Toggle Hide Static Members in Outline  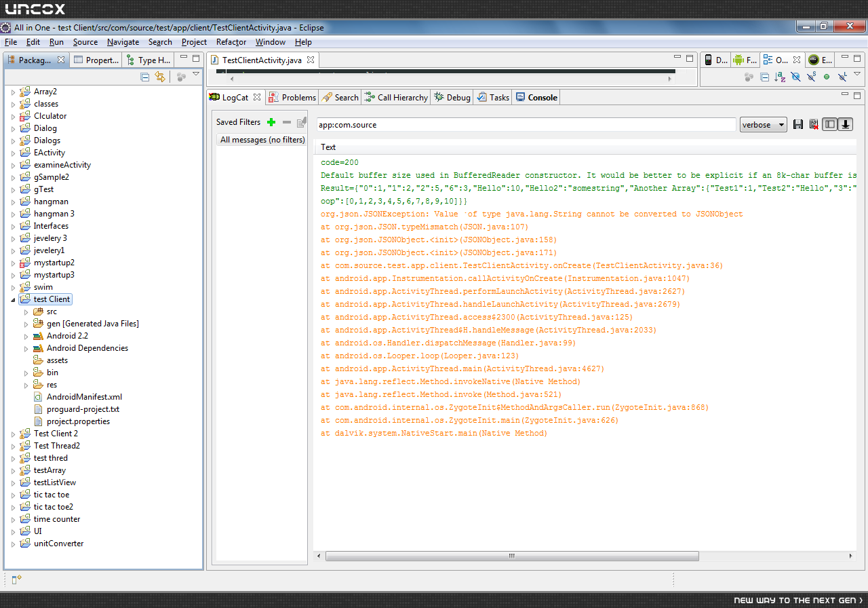811,77
